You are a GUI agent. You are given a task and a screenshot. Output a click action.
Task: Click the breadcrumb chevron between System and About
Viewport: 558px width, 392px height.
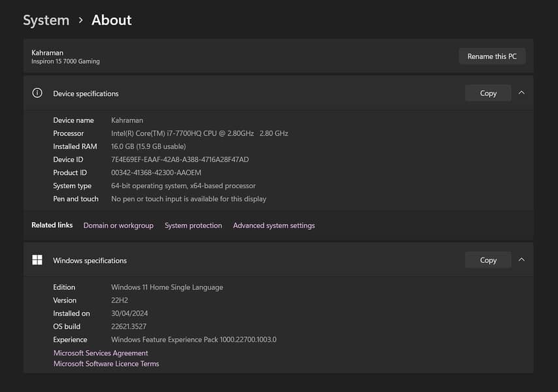click(x=80, y=20)
